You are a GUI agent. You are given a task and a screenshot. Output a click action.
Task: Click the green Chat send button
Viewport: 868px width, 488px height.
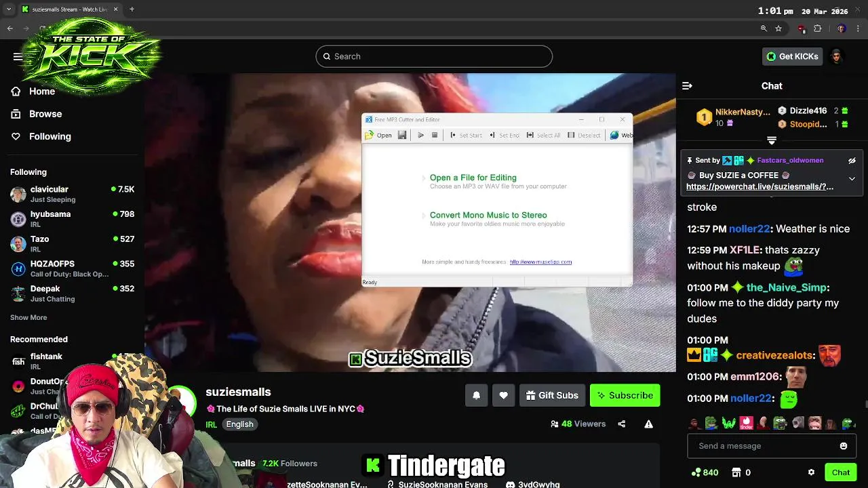(841, 472)
